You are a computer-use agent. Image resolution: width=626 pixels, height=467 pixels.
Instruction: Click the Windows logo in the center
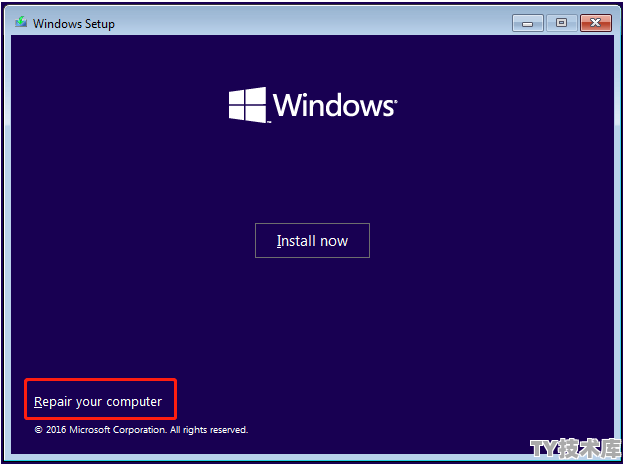click(313, 105)
